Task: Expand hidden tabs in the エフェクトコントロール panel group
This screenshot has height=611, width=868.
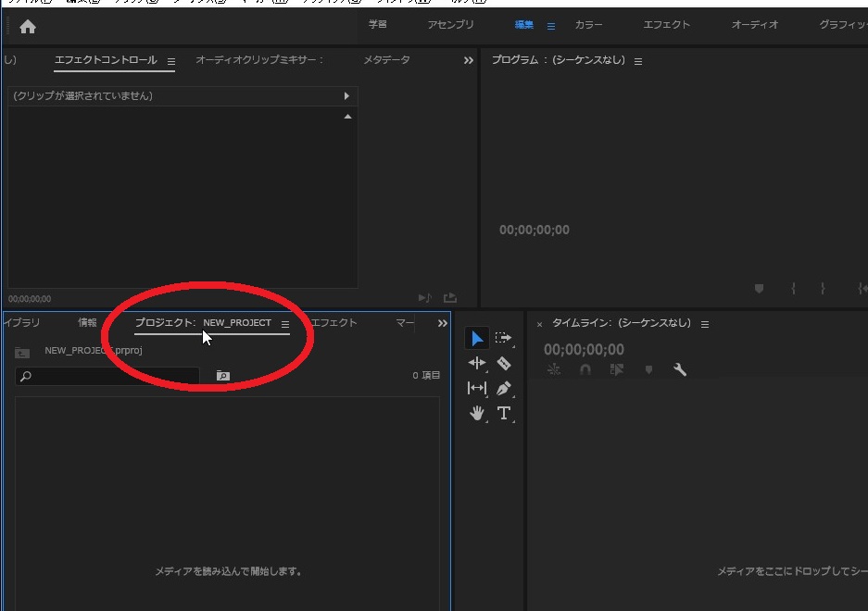Action: pyautogui.click(x=468, y=60)
